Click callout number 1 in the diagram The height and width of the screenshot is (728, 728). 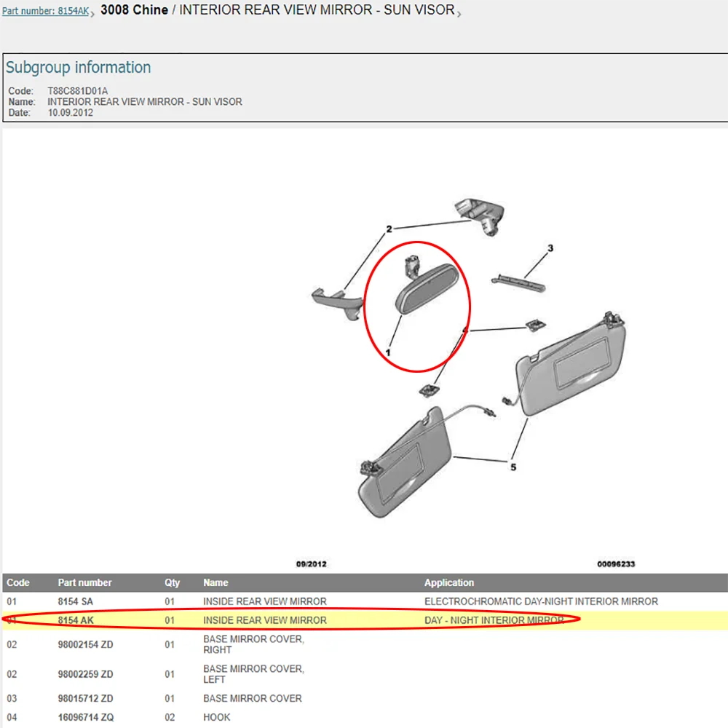coord(388,353)
